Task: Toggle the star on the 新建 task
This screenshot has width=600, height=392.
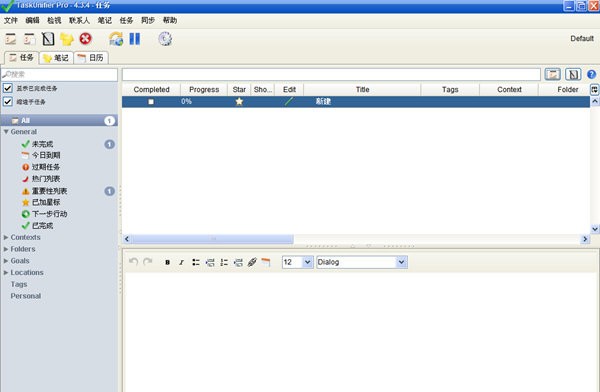Action: pyautogui.click(x=239, y=101)
